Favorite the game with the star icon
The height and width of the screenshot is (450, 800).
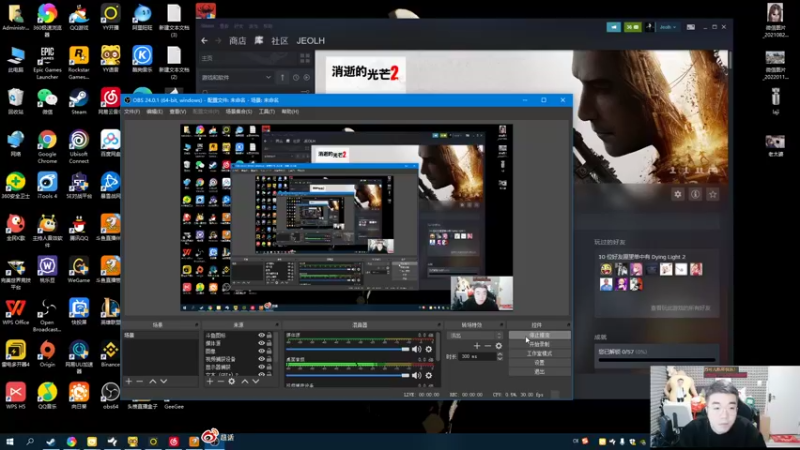[713, 194]
